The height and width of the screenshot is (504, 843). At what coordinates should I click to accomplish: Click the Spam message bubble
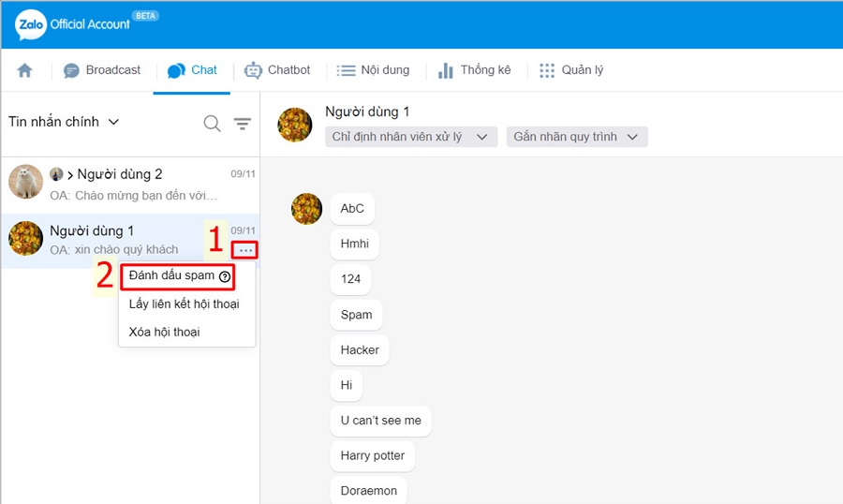357,315
